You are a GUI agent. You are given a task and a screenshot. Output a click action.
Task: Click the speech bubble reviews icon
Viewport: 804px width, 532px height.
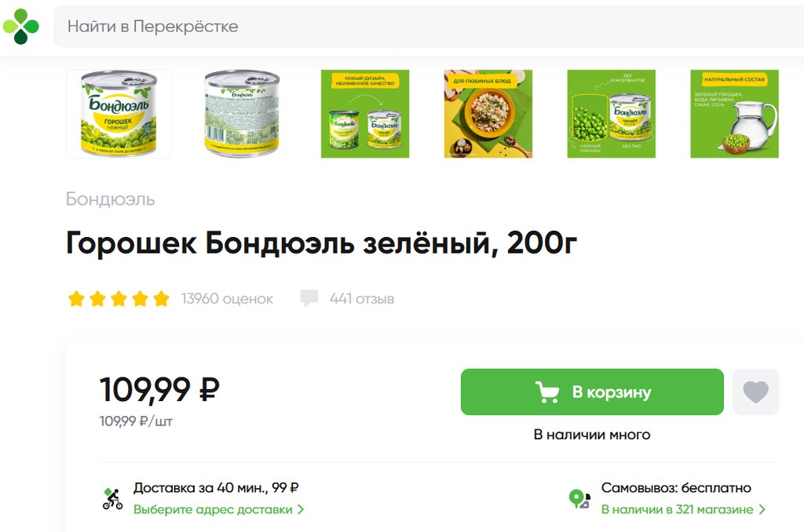click(x=309, y=298)
